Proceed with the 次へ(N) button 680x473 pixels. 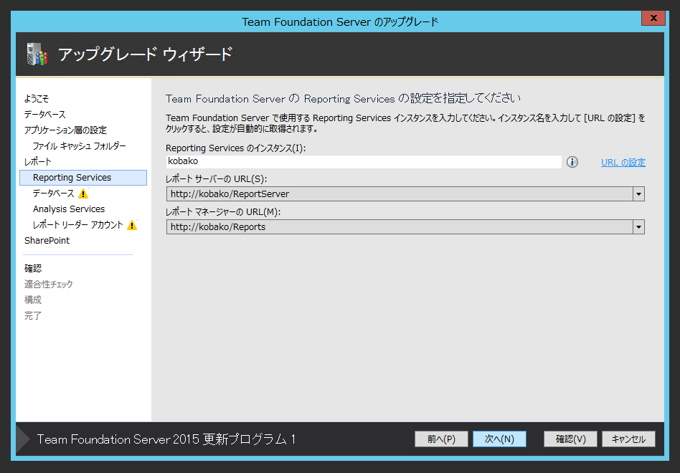coord(499,439)
